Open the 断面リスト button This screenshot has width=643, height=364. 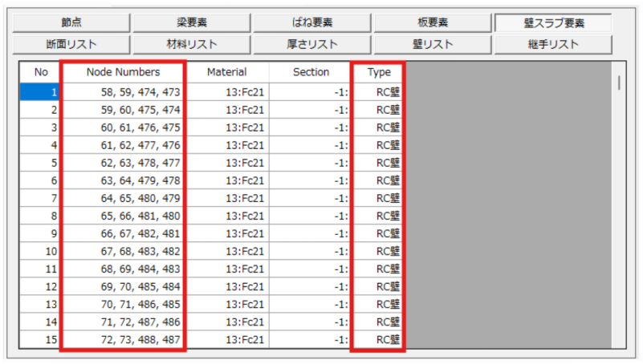pyautogui.click(x=71, y=44)
